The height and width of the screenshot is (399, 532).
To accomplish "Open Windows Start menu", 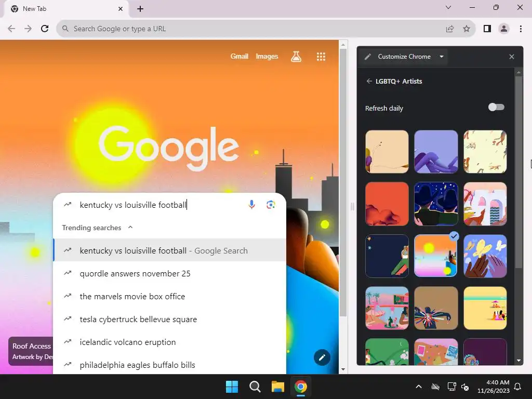I will 232,387.
